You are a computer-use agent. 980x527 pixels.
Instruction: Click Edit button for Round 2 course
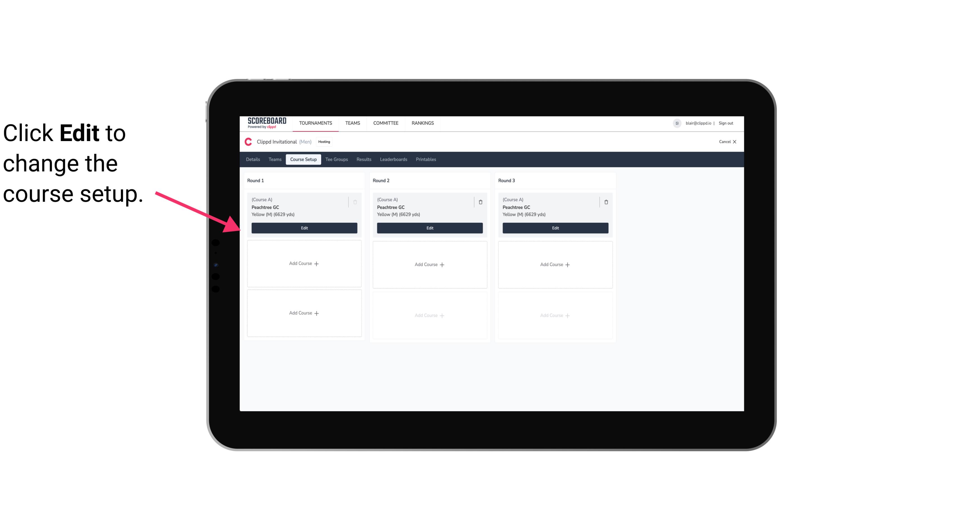[x=430, y=227]
